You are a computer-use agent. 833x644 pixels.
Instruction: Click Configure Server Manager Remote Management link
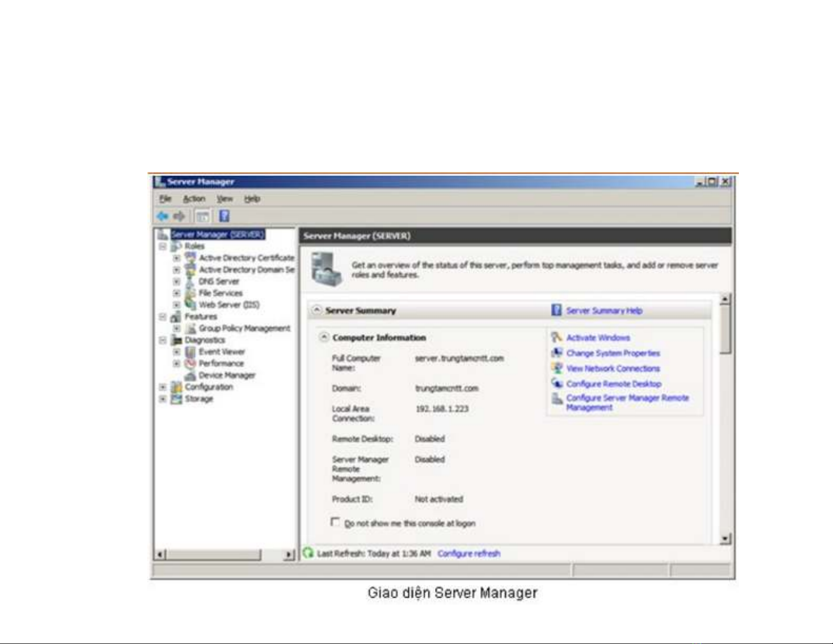tap(628, 403)
